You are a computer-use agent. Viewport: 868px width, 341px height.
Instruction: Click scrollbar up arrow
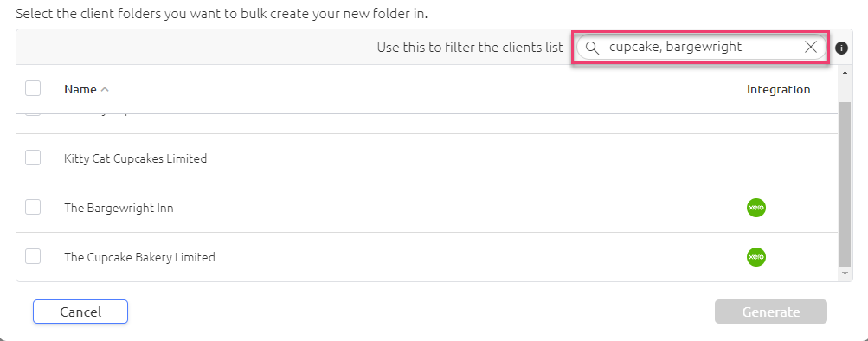tap(845, 73)
